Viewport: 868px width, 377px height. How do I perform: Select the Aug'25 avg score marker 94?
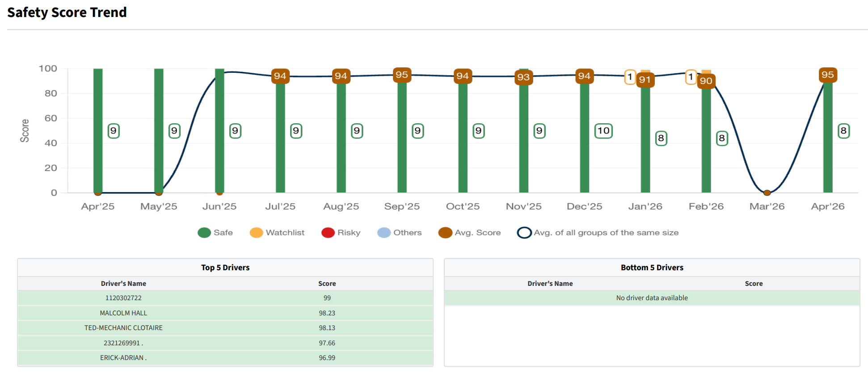point(341,76)
